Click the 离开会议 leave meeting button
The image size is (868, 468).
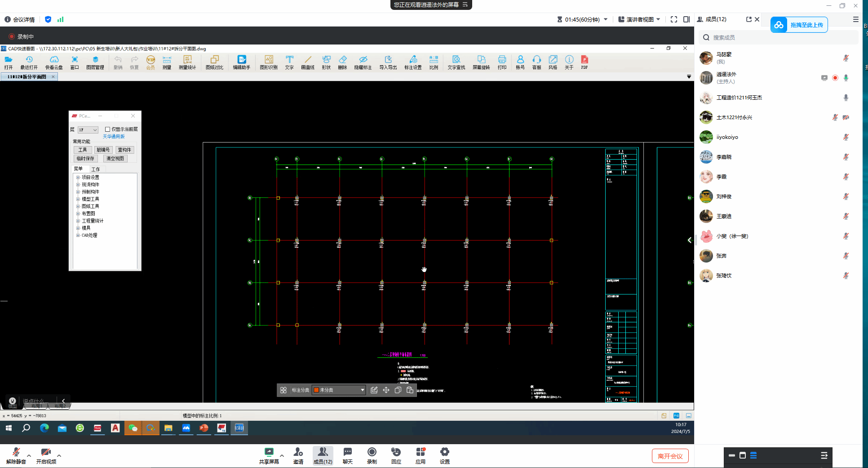point(670,456)
